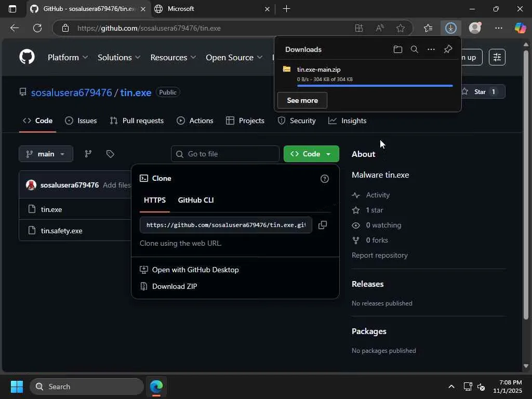View branches icon next to main
The width and height of the screenshot is (532, 399).
point(88,154)
